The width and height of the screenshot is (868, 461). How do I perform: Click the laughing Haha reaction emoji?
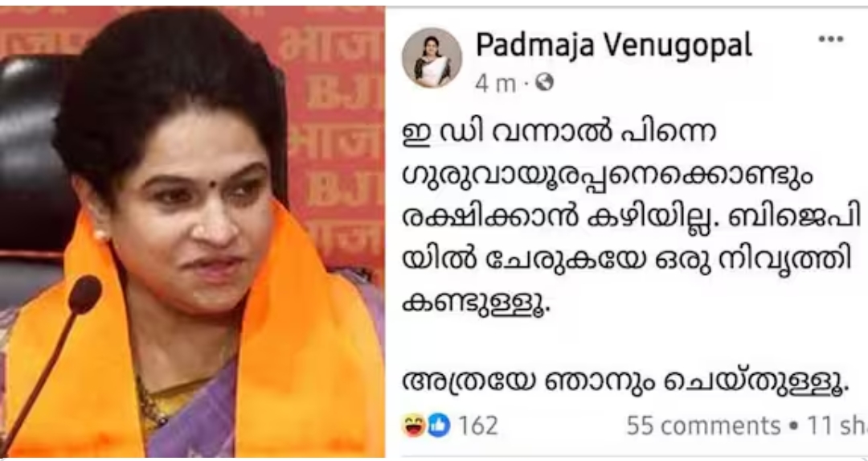point(414,426)
